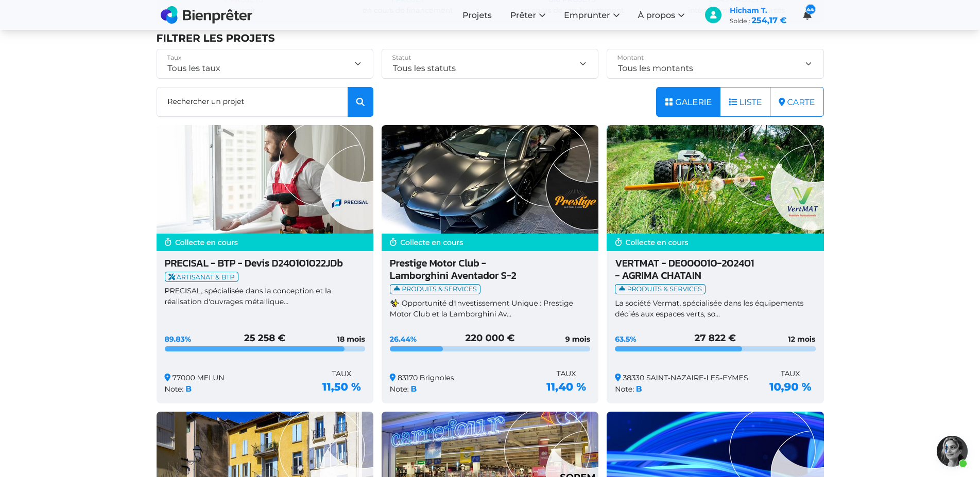Click the PRECISAL rate 11,50 %
Image resolution: width=980 pixels, height=477 pixels.
tap(341, 387)
